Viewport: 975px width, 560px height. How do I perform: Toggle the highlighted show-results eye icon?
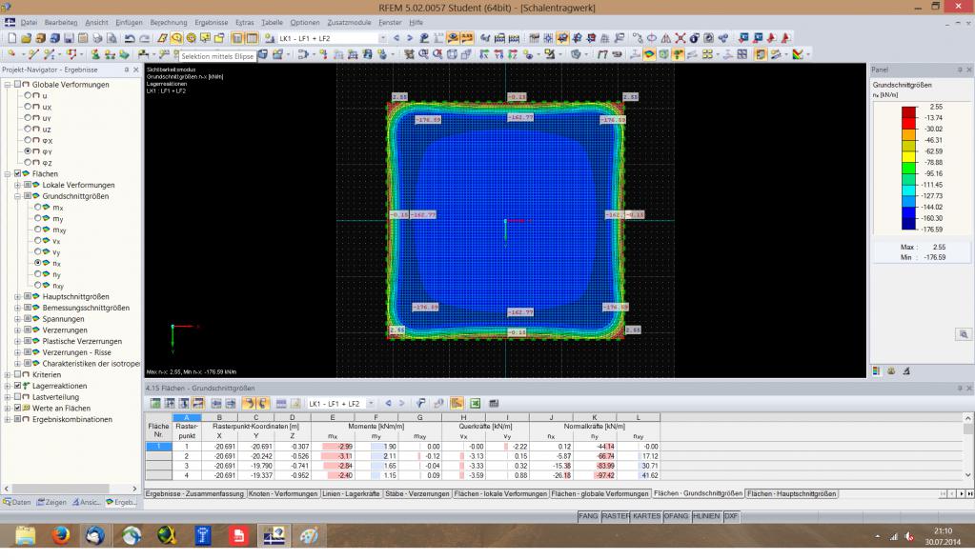[x=453, y=38]
